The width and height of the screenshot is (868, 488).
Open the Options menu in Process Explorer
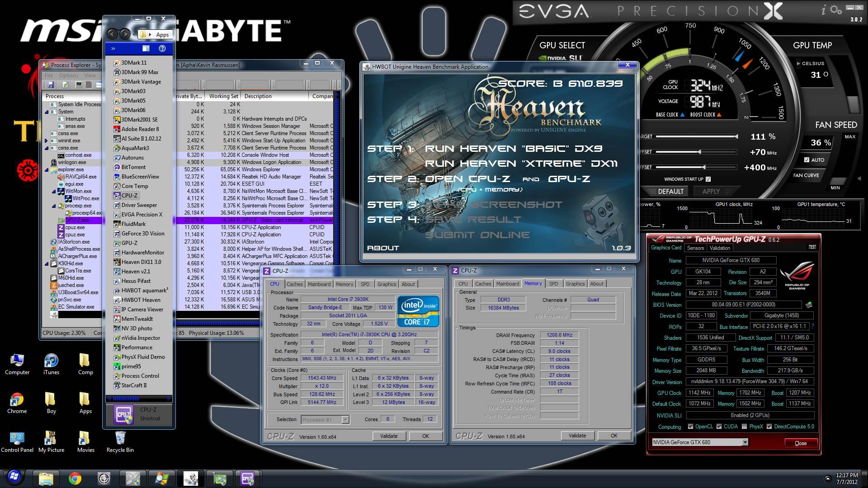click(x=68, y=75)
